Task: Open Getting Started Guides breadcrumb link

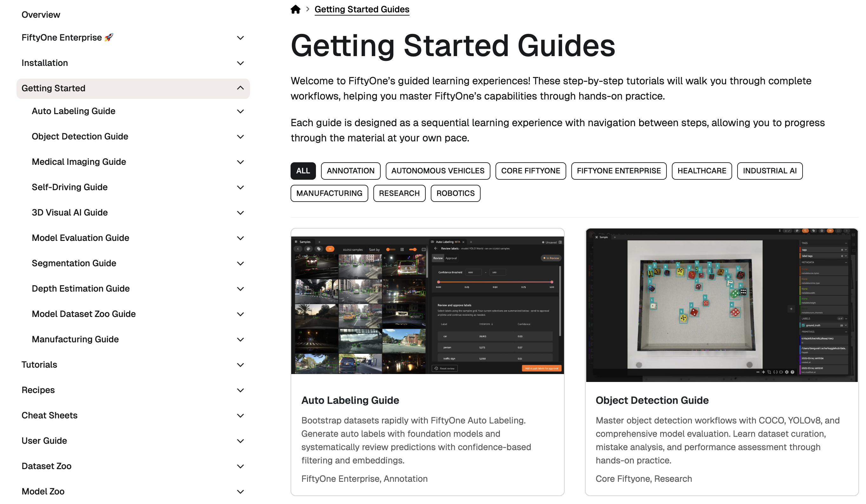Action: coord(362,9)
